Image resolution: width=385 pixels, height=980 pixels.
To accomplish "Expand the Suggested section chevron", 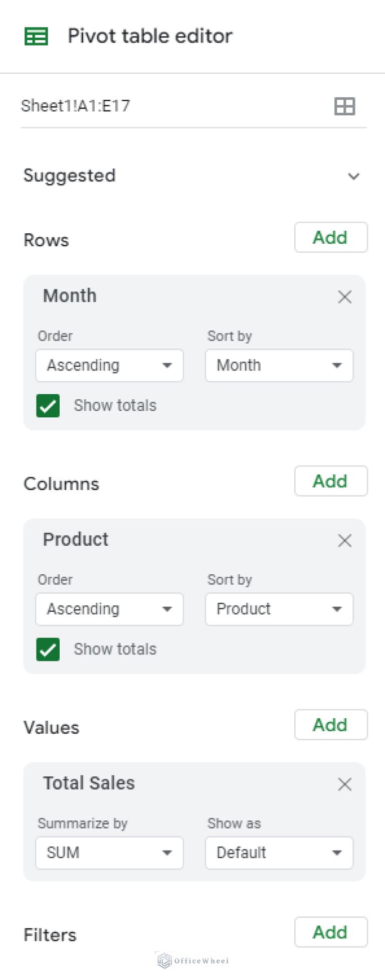I will (354, 176).
